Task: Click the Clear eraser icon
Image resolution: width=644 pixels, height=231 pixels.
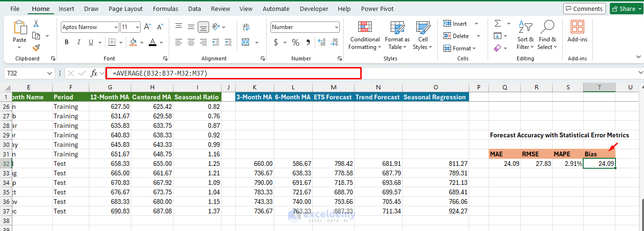Action: 498,48
